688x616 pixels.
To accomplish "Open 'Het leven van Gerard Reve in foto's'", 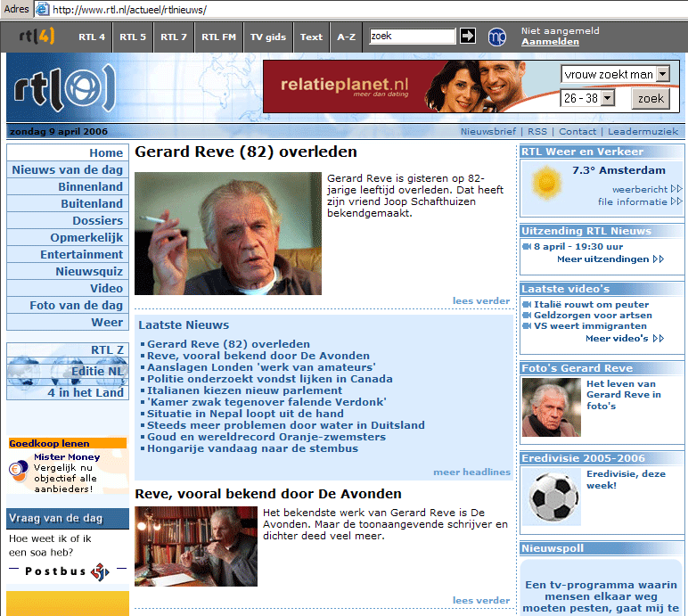I will (x=624, y=395).
